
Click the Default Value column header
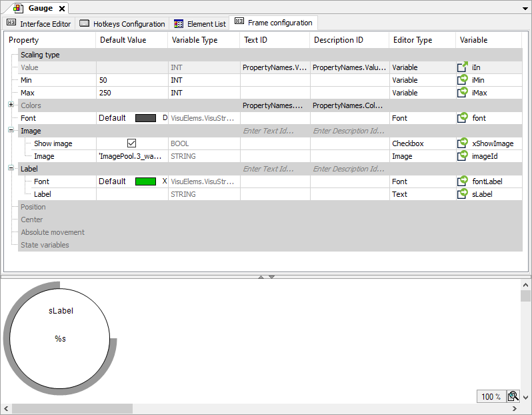pyautogui.click(x=131, y=40)
